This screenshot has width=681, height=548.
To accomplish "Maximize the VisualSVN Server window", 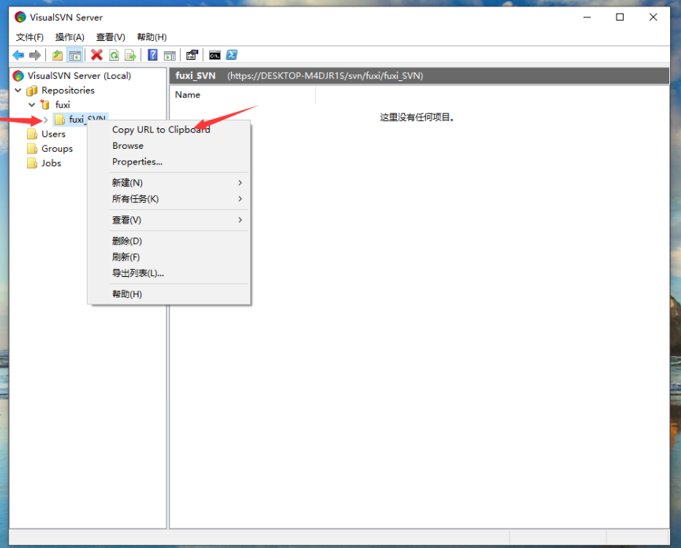I will point(620,17).
